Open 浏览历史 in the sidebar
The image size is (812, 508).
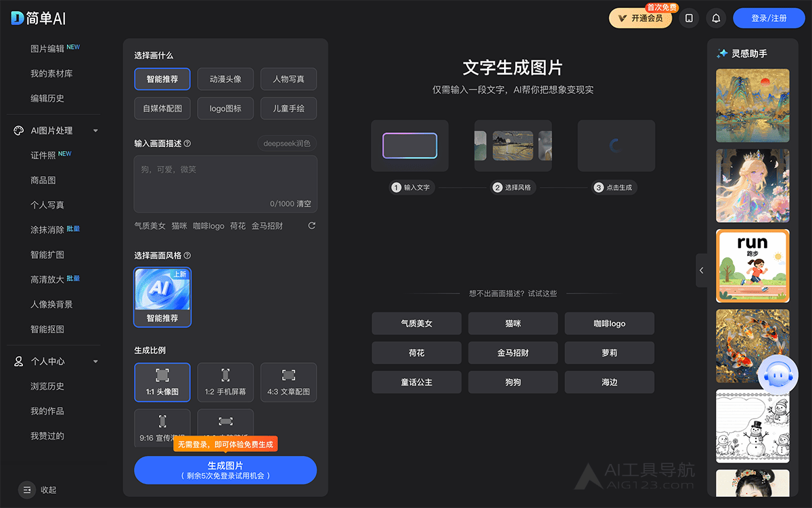[47, 386]
